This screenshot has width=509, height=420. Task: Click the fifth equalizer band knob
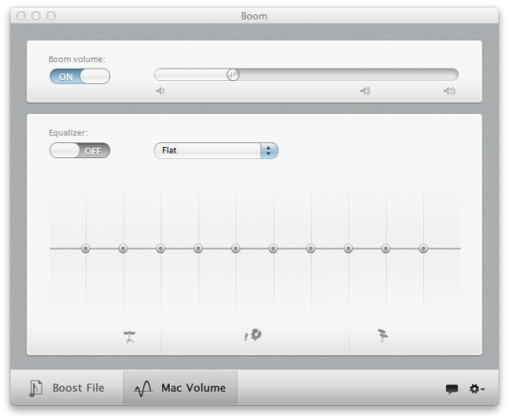(x=236, y=249)
